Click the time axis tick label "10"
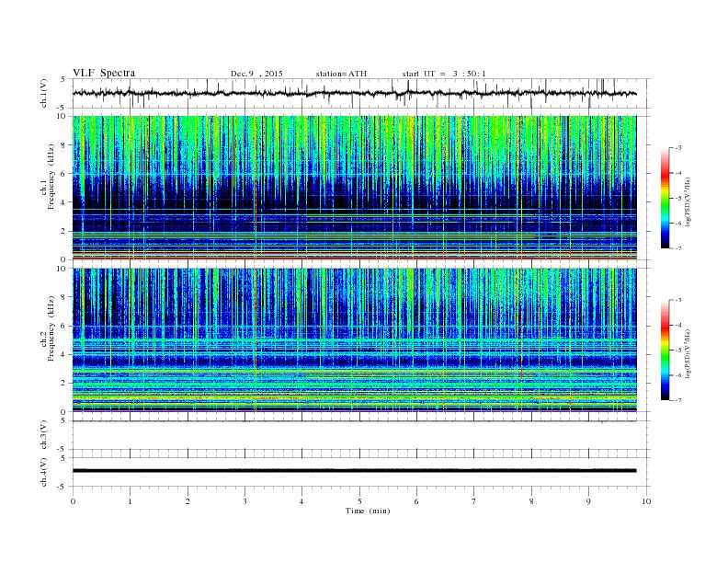The image size is (728, 563). [x=646, y=501]
